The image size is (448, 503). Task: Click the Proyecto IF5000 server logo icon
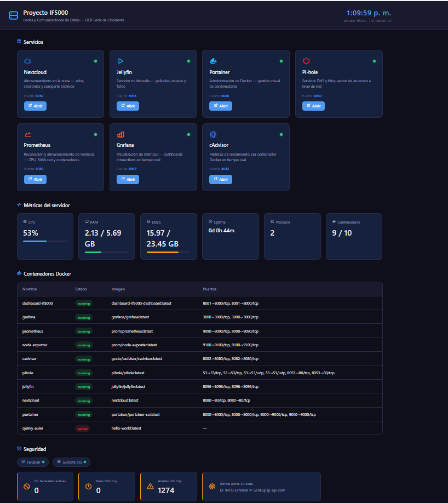14,15
